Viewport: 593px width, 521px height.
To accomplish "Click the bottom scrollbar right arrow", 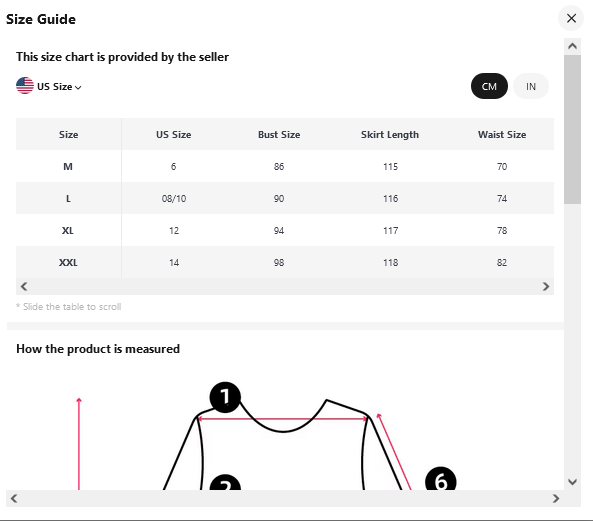I will (x=556, y=498).
